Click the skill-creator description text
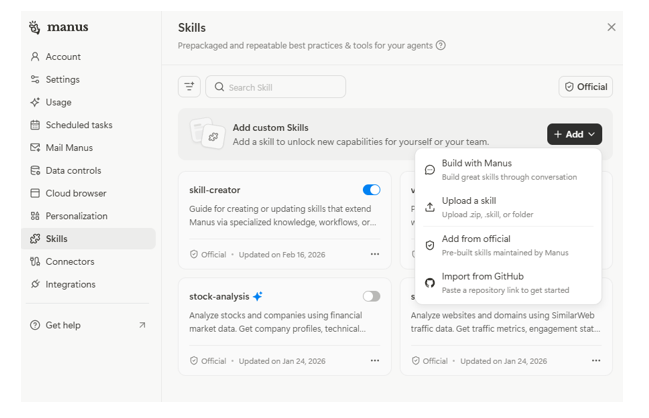Image resolution: width=649 pixels, height=418 pixels. pyautogui.click(x=283, y=216)
